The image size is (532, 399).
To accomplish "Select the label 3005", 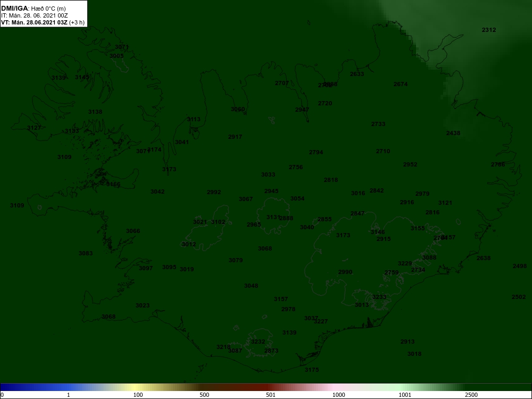I will (117, 56).
